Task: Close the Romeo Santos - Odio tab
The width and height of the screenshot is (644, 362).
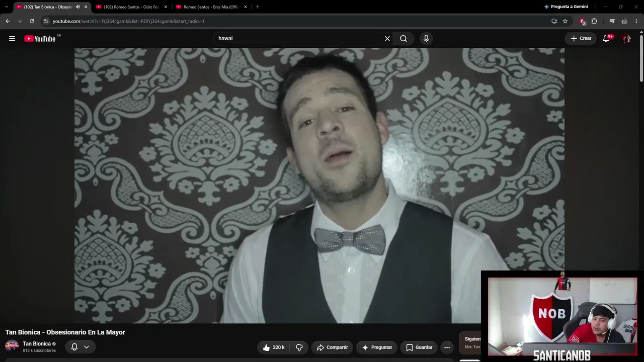Action: coord(166,7)
